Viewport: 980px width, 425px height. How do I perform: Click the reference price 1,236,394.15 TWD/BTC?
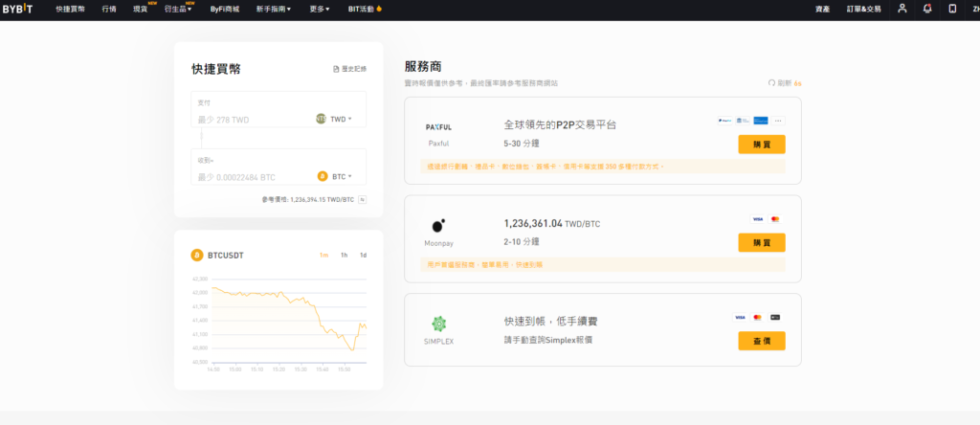click(x=323, y=200)
